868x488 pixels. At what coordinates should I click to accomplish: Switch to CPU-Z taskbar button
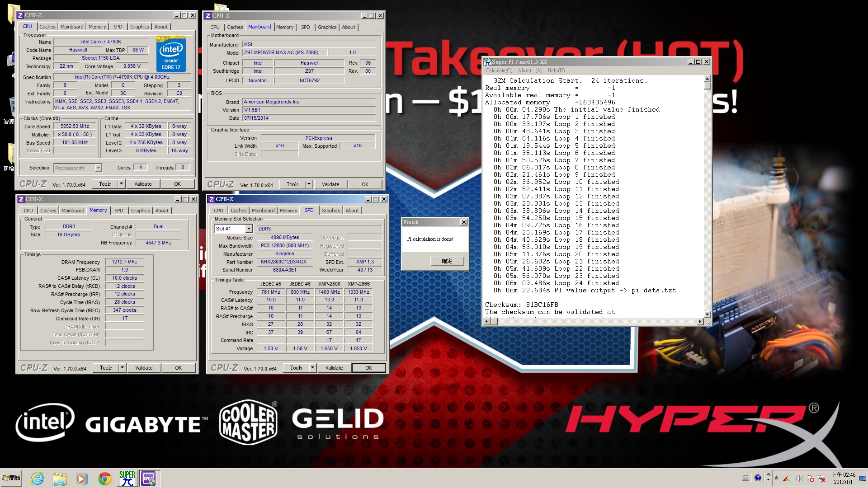pos(149,478)
